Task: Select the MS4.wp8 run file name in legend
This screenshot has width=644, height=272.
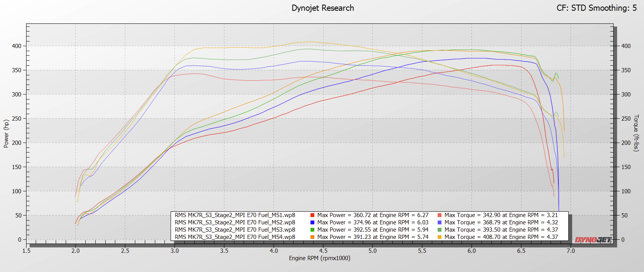Action: tap(235, 237)
